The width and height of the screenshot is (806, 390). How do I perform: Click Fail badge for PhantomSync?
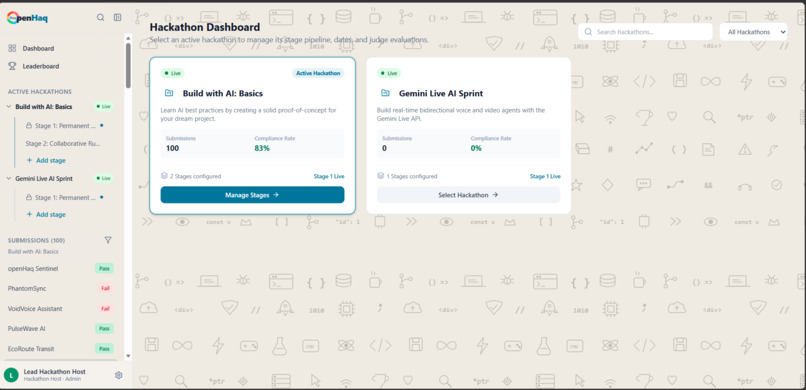click(105, 288)
